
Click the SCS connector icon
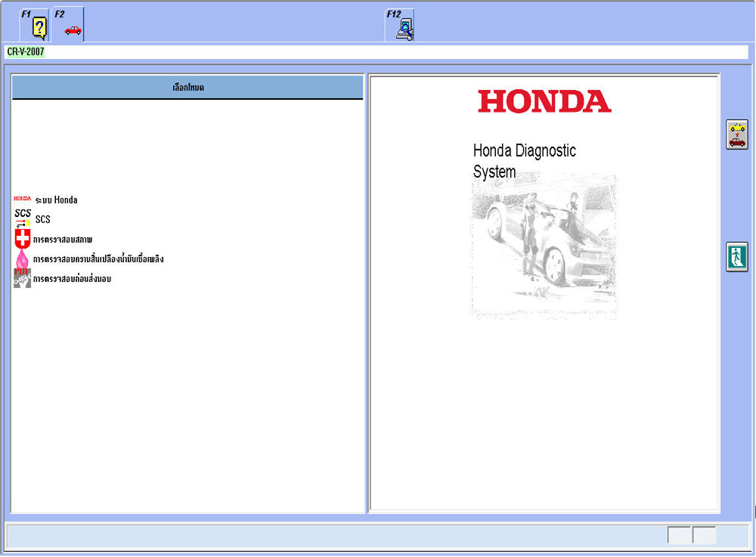[x=22, y=218]
